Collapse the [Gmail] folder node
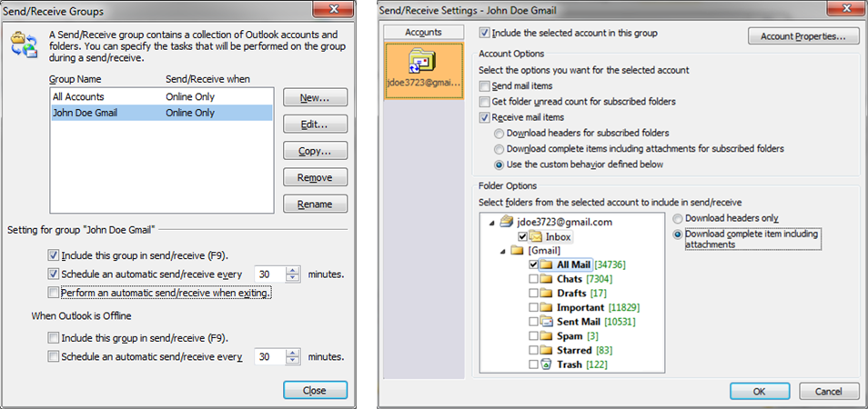The image size is (868, 409). click(502, 250)
